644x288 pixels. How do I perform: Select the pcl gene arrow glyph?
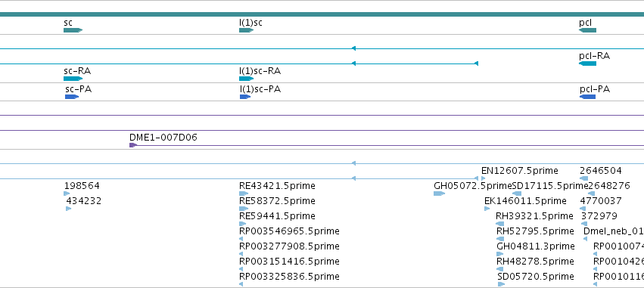click(x=587, y=30)
